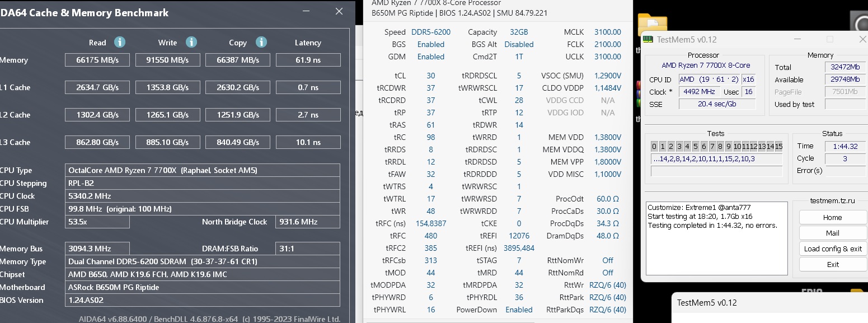The height and width of the screenshot is (323, 868).
Task: Click the CPU Multiplier value 53.5x
Action: coord(97,222)
